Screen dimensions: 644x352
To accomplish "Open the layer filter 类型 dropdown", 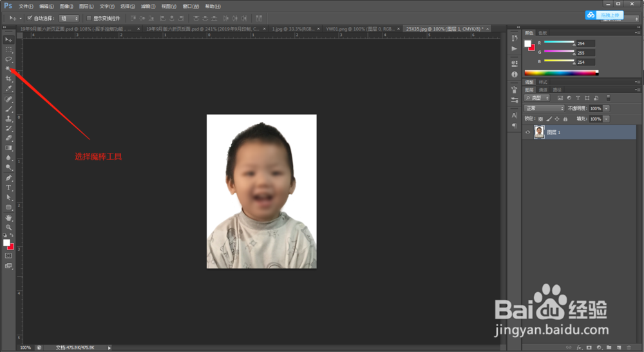I will point(537,98).
